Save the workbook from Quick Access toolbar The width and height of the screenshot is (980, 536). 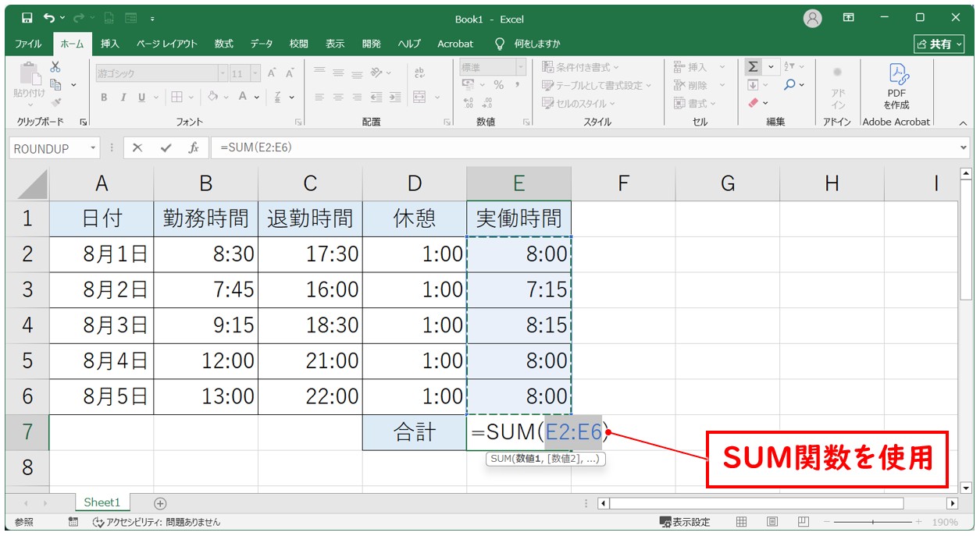pyautogui.click(x=27, y=18)
